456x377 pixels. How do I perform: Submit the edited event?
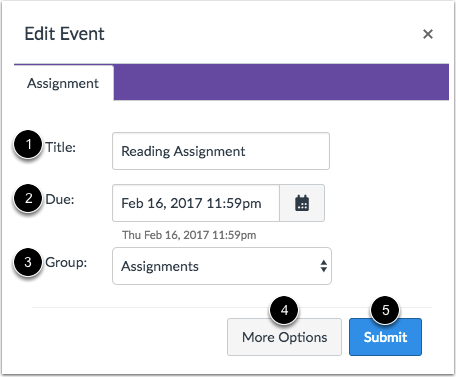coord(385,337)
